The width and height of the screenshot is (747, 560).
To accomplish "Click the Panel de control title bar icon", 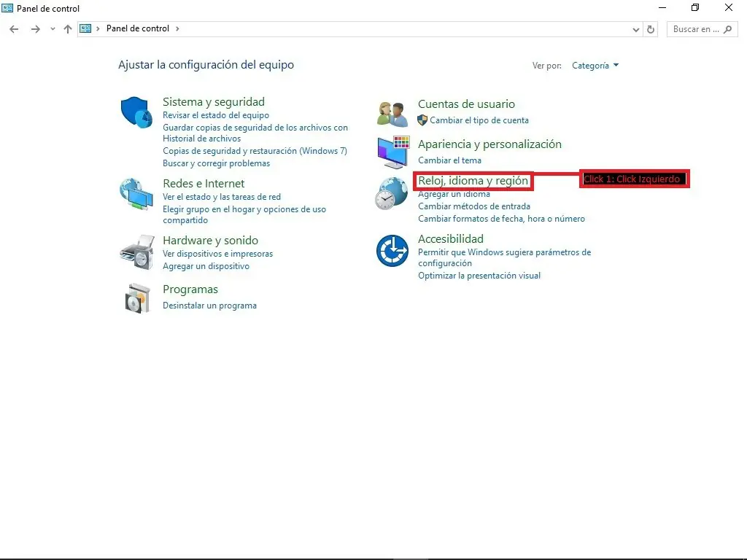I will point(7,8).
